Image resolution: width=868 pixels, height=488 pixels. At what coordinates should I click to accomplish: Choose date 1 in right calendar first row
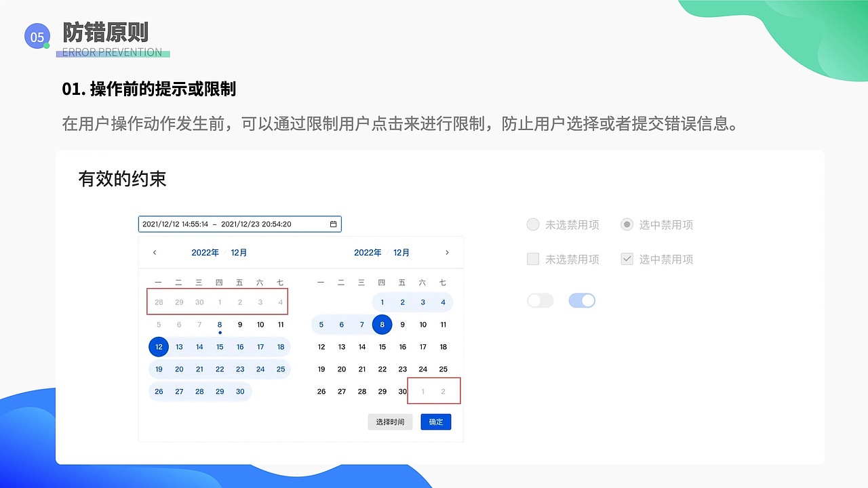coord(382,302)
